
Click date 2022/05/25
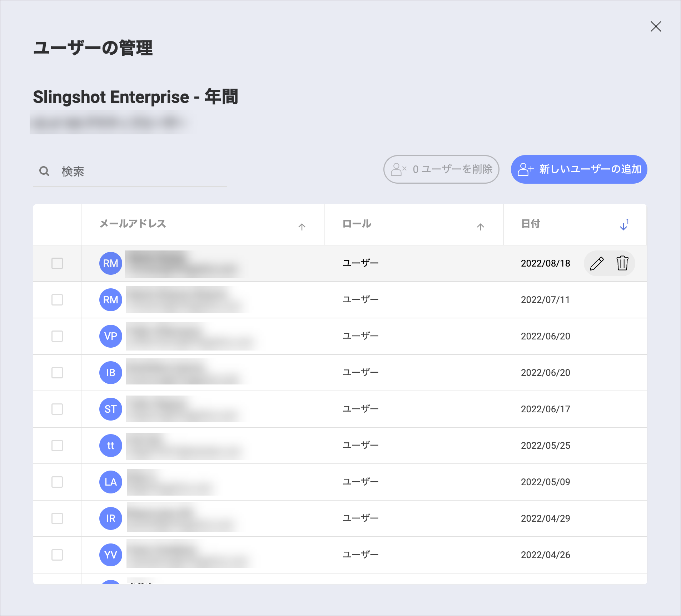click(546, 446)
